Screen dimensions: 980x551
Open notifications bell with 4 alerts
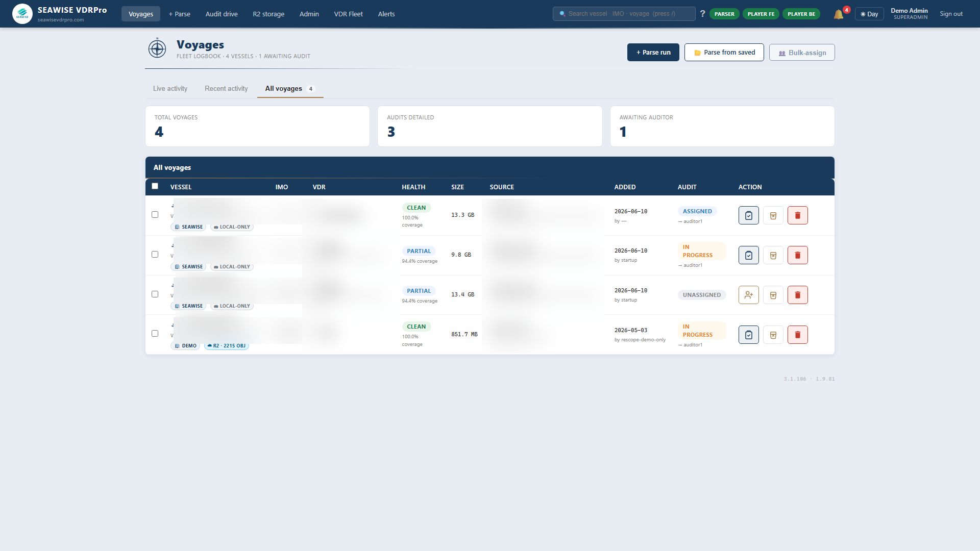point(839,14)
